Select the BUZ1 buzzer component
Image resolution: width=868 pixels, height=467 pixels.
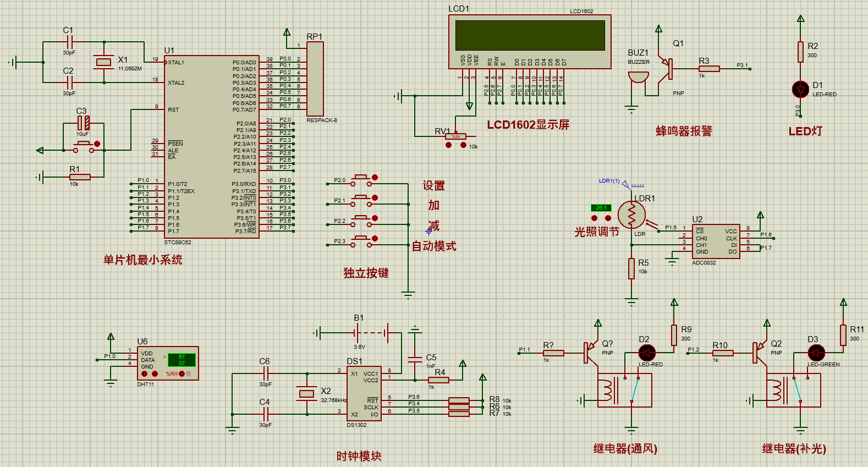638,76
